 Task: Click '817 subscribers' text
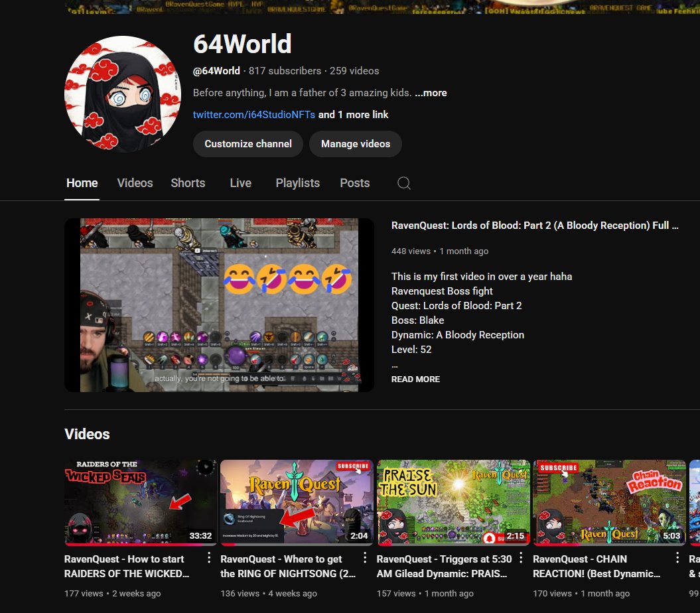click(x=285, y=71)
